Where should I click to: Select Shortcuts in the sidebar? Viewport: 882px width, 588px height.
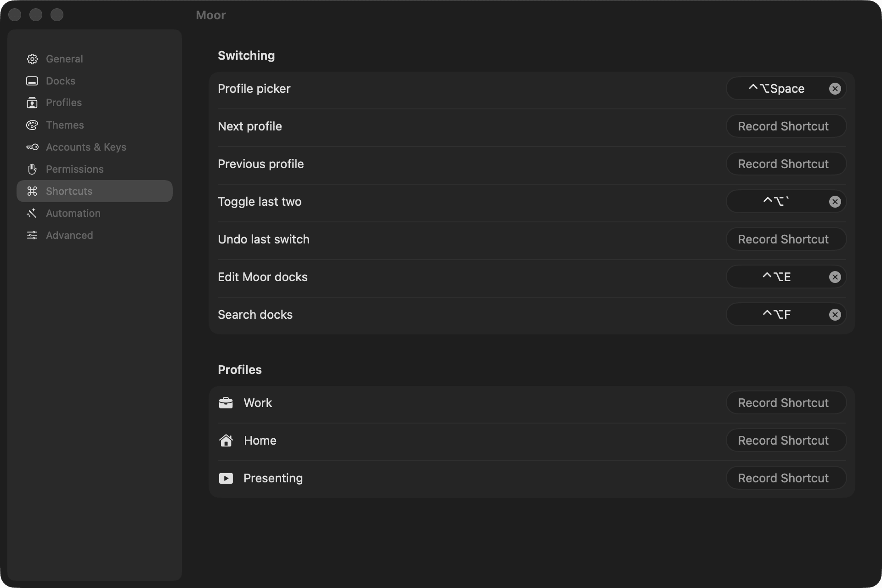pos(95,191)
